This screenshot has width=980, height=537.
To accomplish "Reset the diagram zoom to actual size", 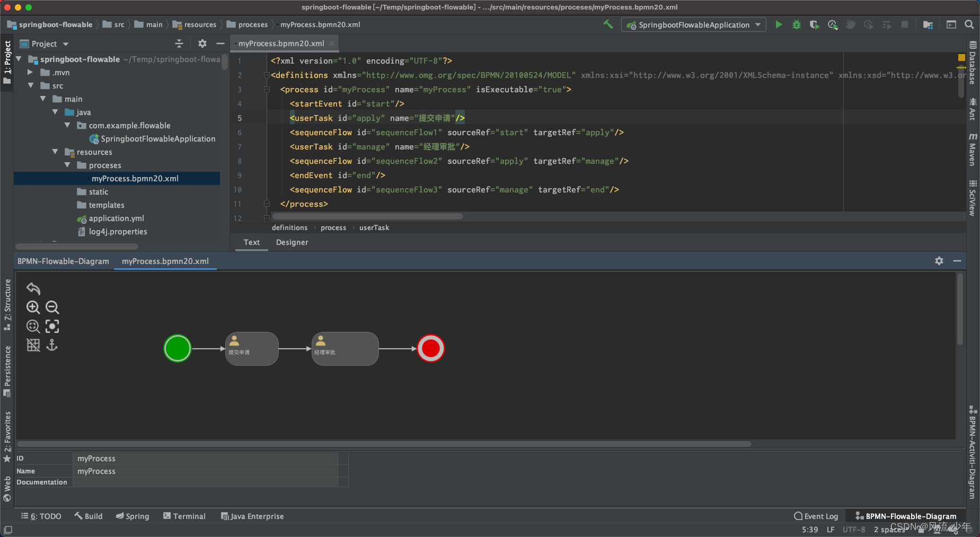I will (33, 326).
